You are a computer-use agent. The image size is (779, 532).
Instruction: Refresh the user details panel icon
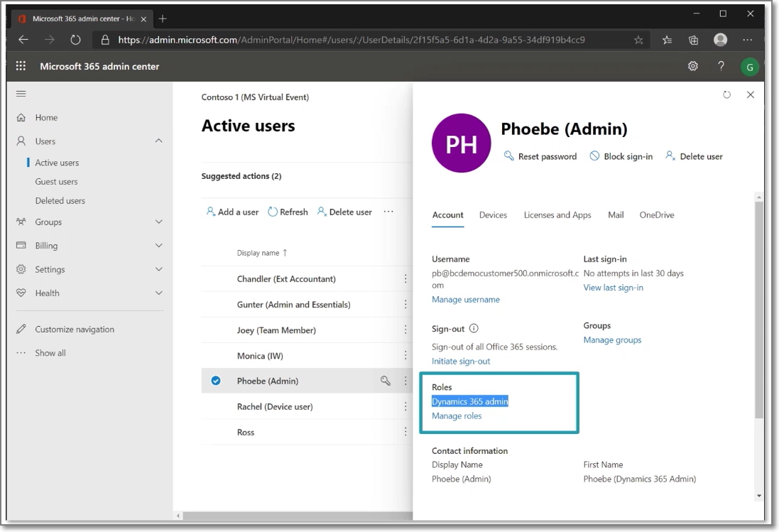pos(727,94)
